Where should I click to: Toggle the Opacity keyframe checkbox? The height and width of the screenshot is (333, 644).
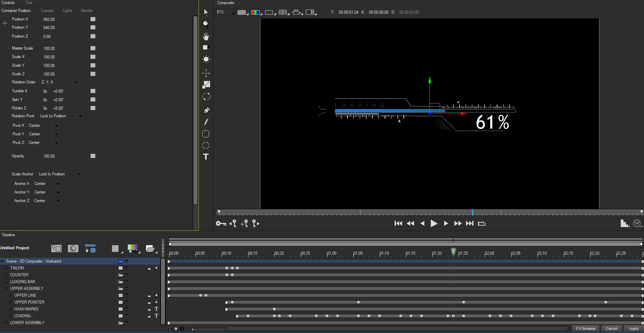pyautogui.click(x=93, y=156)
